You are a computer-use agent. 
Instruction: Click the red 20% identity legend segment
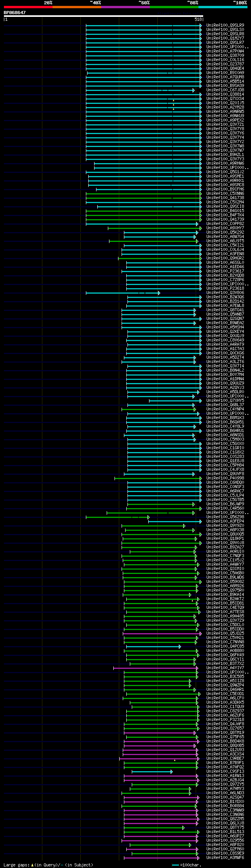pos(28,7)
